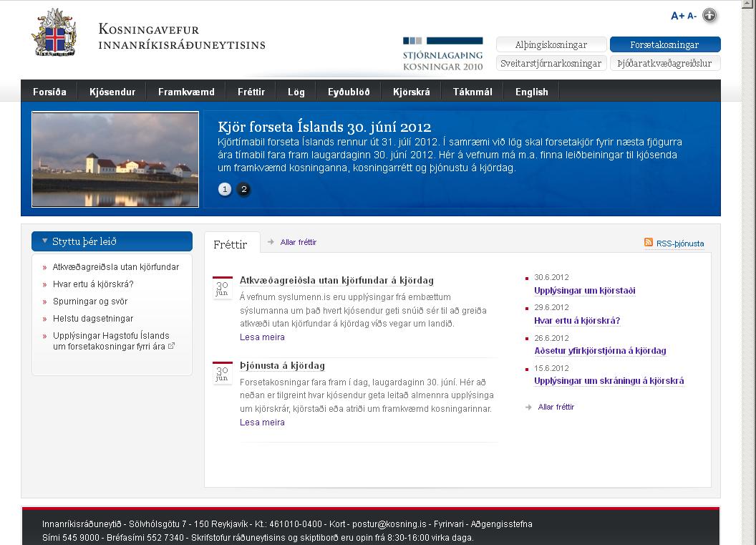The width and height of the screenshot is (756, 545).
Task: Click Lesa meira under Þjónusta á kjördag
Action: point(262,422)
